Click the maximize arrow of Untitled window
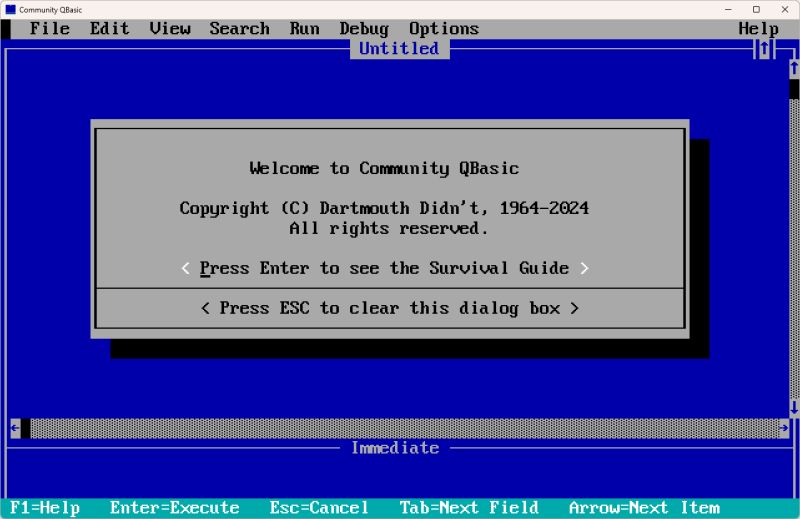 [764, 49]
